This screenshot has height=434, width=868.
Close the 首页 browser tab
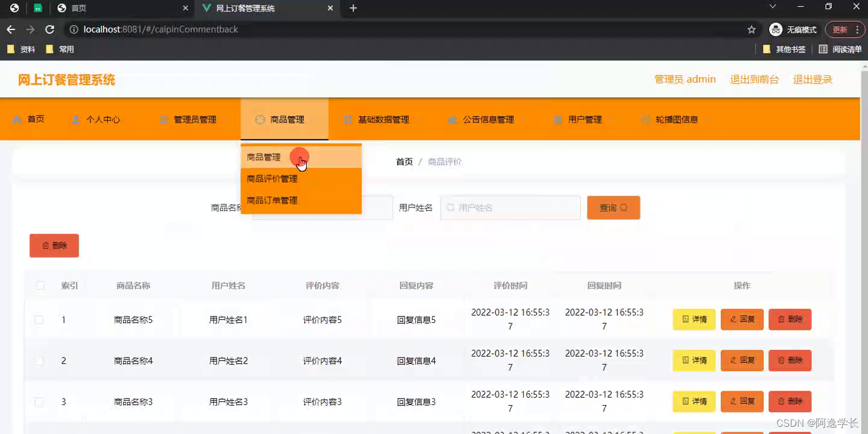[x=186, y=8]
